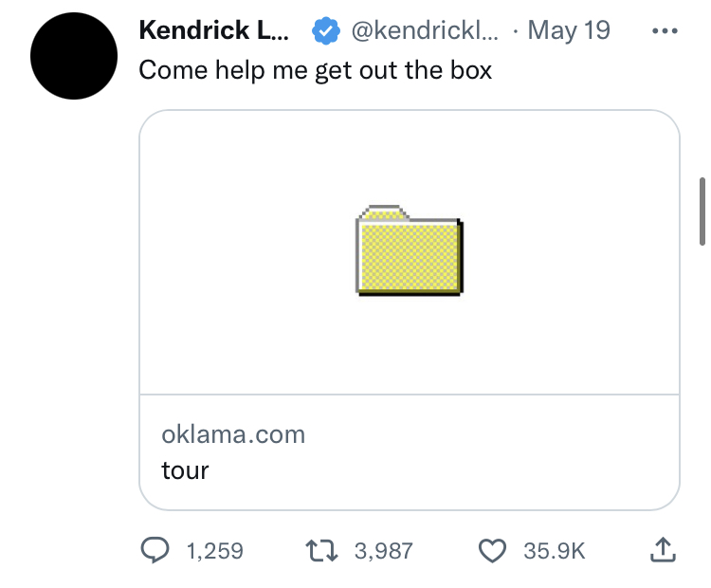Open the black circular profile avatar
The width and height of the screenshot is (711, 588).
[x=74, y=56]
